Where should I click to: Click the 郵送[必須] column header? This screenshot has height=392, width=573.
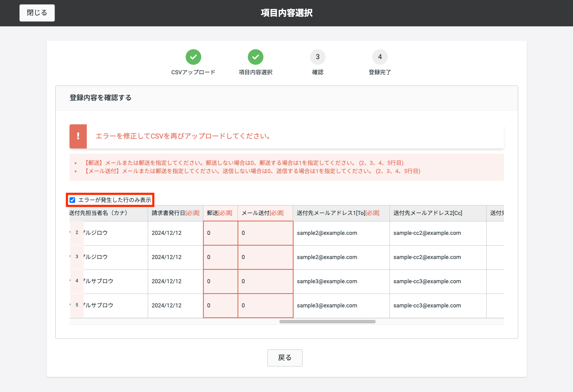click(x=220, y=213)
